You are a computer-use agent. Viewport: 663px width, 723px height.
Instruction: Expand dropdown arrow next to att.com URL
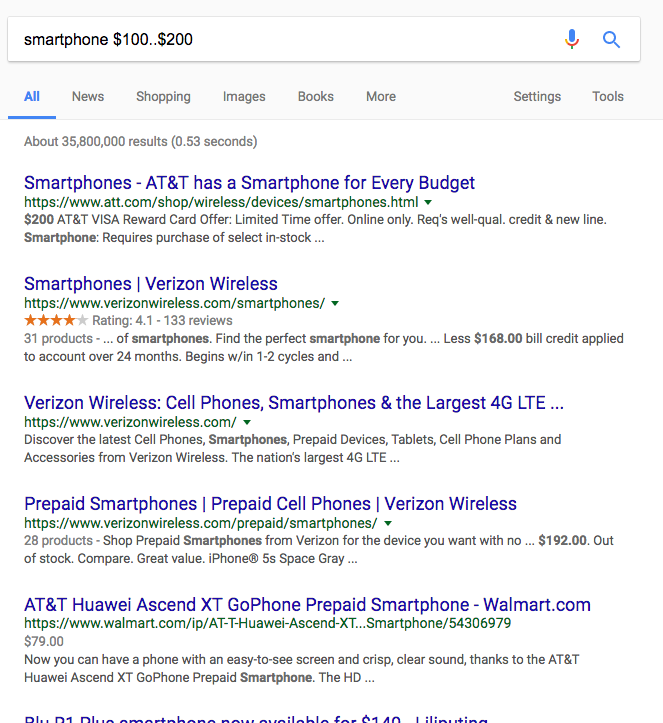point(428,202)
